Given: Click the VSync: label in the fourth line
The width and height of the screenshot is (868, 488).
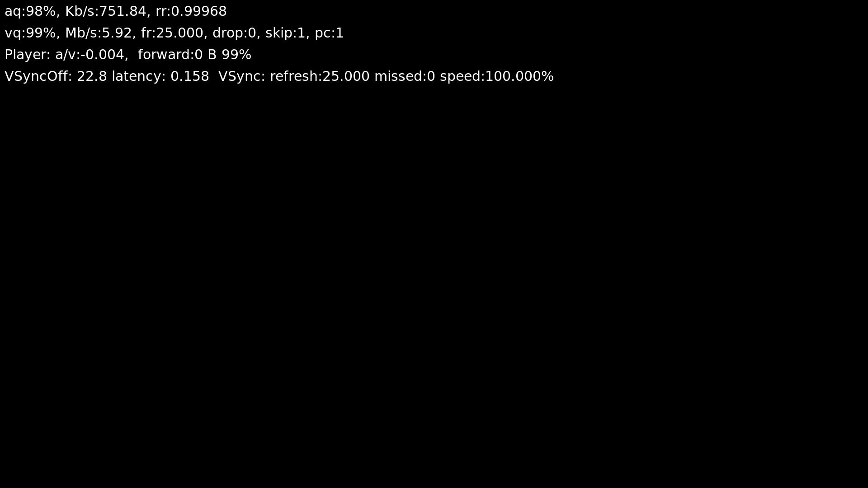Looking at the screenshot, I should 242,76.
